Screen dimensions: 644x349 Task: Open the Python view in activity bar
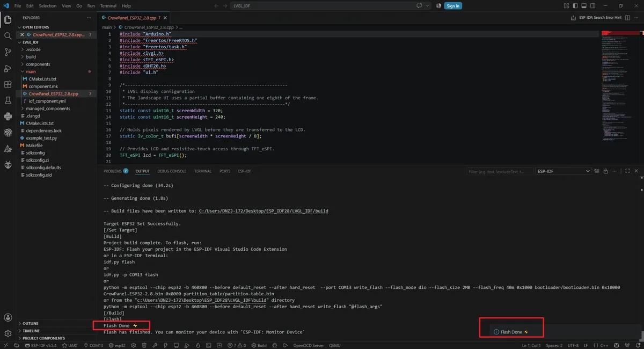point(8,116)
